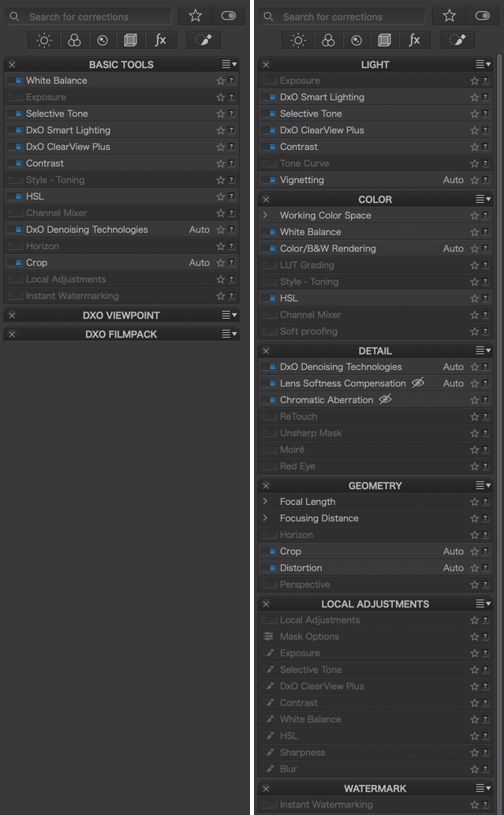Open DxO ViewPoint palette menu dropdown
The width and height of the screenshot is (504, 815).
(230, 315)
